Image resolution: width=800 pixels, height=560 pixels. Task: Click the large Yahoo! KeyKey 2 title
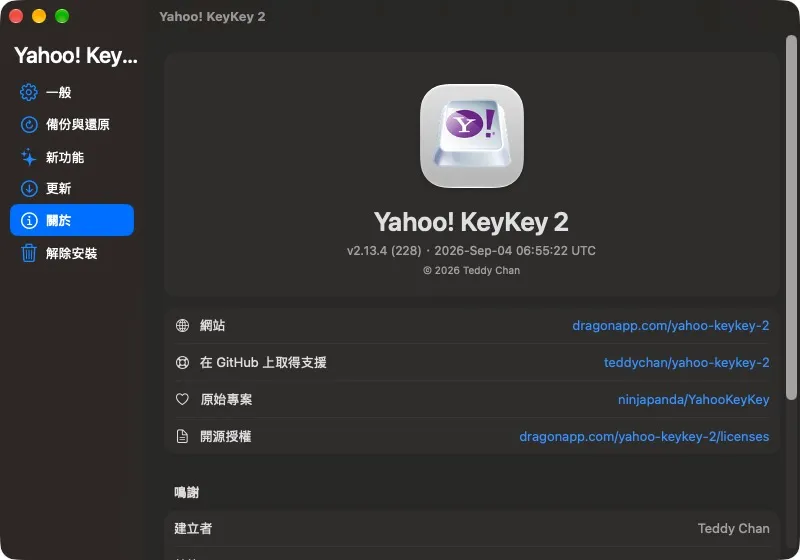(471, 222)
